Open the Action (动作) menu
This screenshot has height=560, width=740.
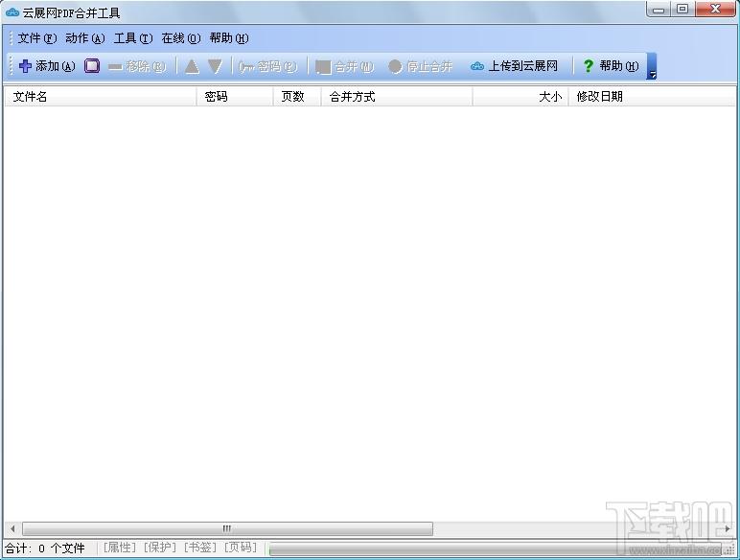tap(85, 38)
